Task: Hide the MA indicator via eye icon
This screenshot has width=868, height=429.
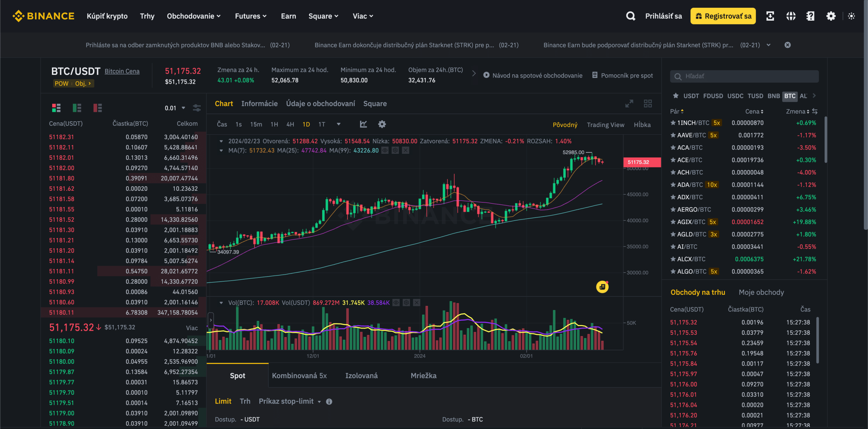Action: (385, 150)
